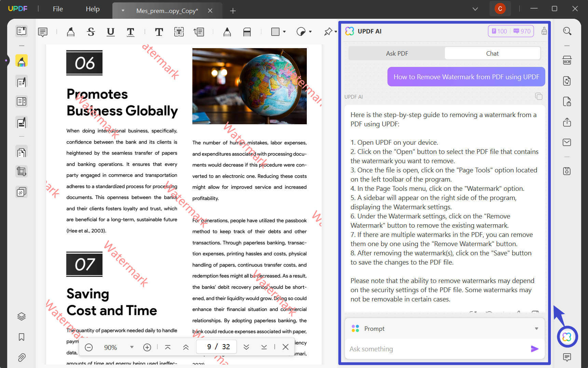The image size is (588, 368).
Task: Switch to the Ask PDF tab
Action: [x=397, y=53]
